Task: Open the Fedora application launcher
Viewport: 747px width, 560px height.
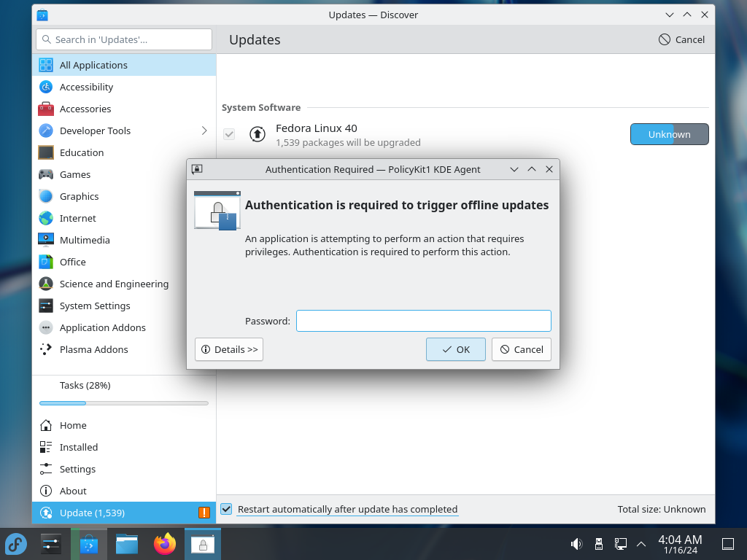Action: click(x=16, y=544)
